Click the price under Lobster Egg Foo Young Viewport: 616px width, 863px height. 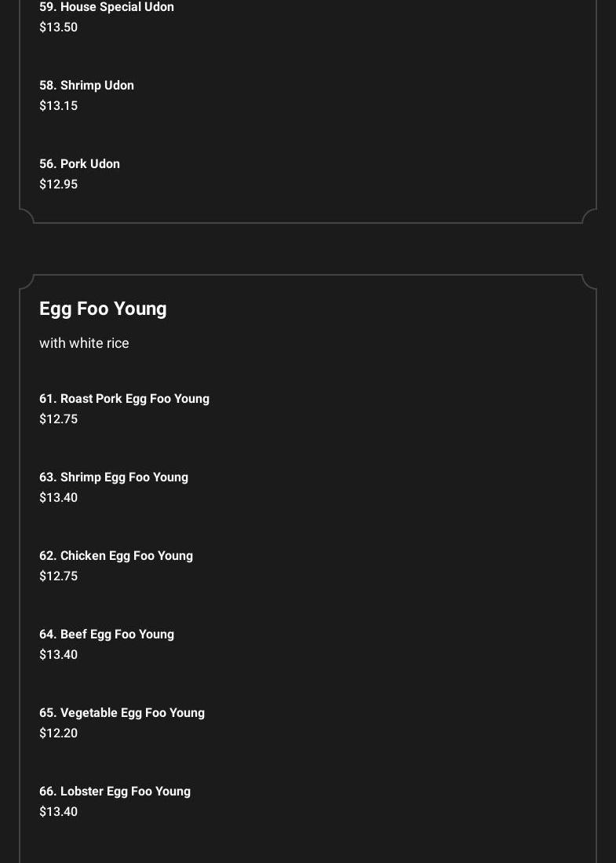59,812
